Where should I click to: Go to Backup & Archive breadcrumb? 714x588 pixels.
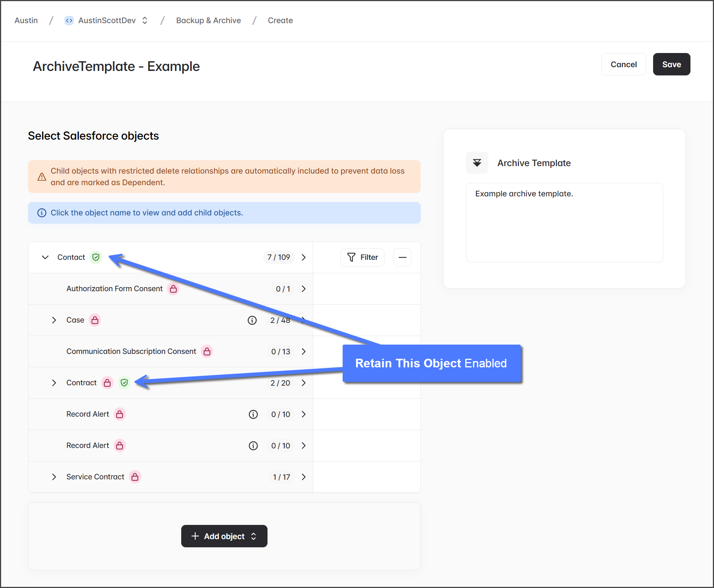tap(208, 21)
